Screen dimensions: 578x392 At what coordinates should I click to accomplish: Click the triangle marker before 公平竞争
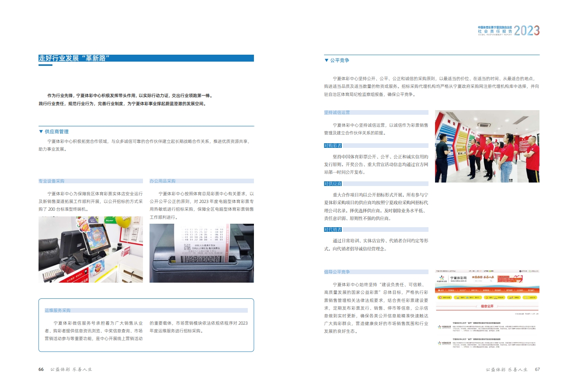click(x=326, y=60)
